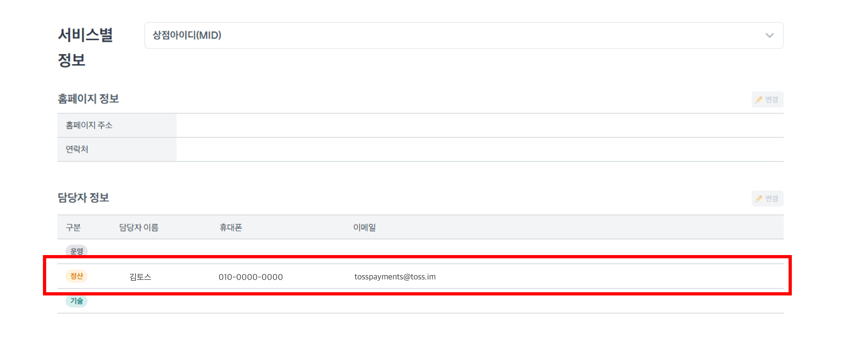Image resolution: width=868 pixels, height=361 pixels.
Task: Click the 연락처 row label
Action: click(77, 149)
